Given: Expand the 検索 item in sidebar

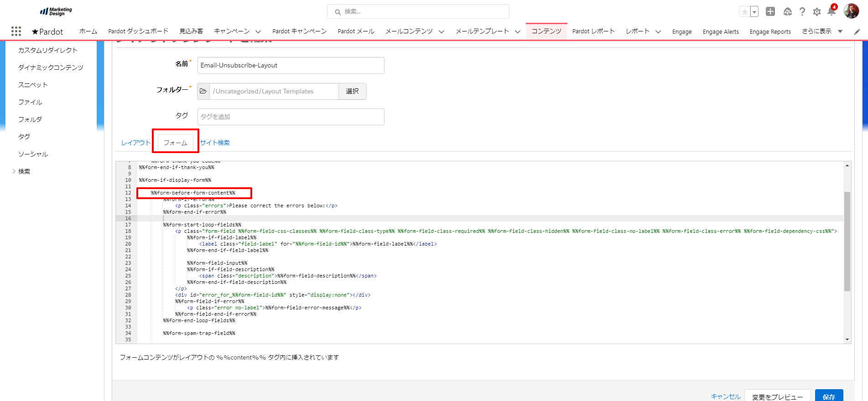Looking at the screenshot, I should 14,171.
